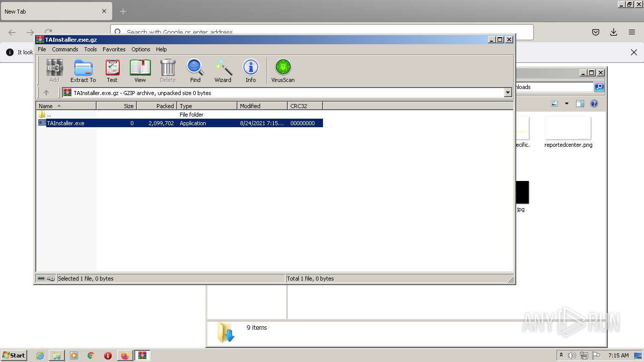
Task: Toggle Explorer preview pane icon
Action: point(580,104)
